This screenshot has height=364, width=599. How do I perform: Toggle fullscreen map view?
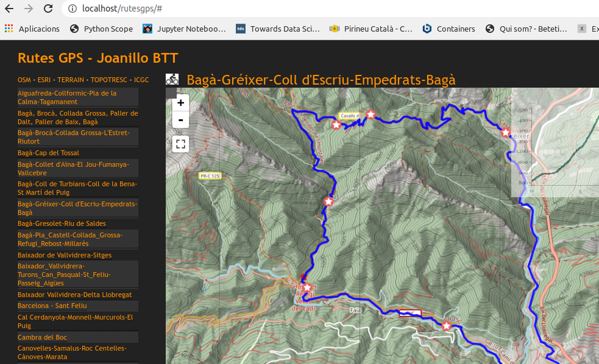pyautogui.click(x=180, y=144)
